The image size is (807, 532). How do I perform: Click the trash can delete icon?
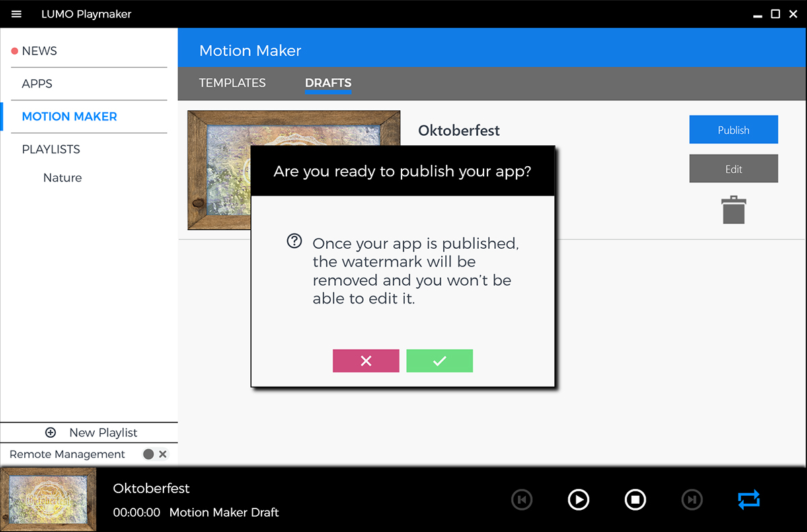tap(733, 210)
